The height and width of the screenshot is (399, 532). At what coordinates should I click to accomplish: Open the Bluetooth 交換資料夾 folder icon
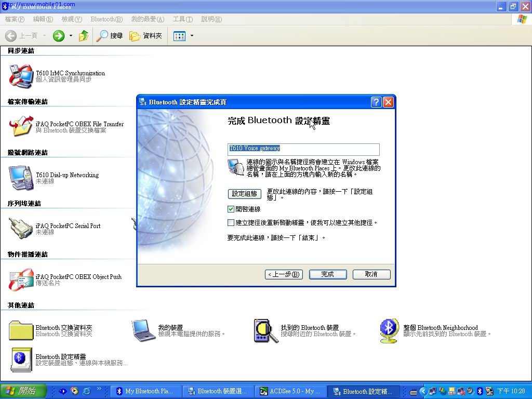(21, 330)
